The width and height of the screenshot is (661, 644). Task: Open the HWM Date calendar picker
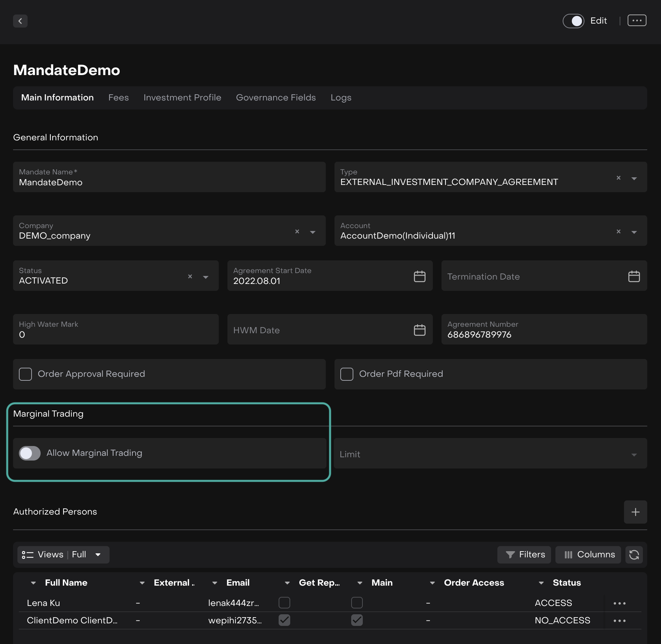click(x=419, y=330)
